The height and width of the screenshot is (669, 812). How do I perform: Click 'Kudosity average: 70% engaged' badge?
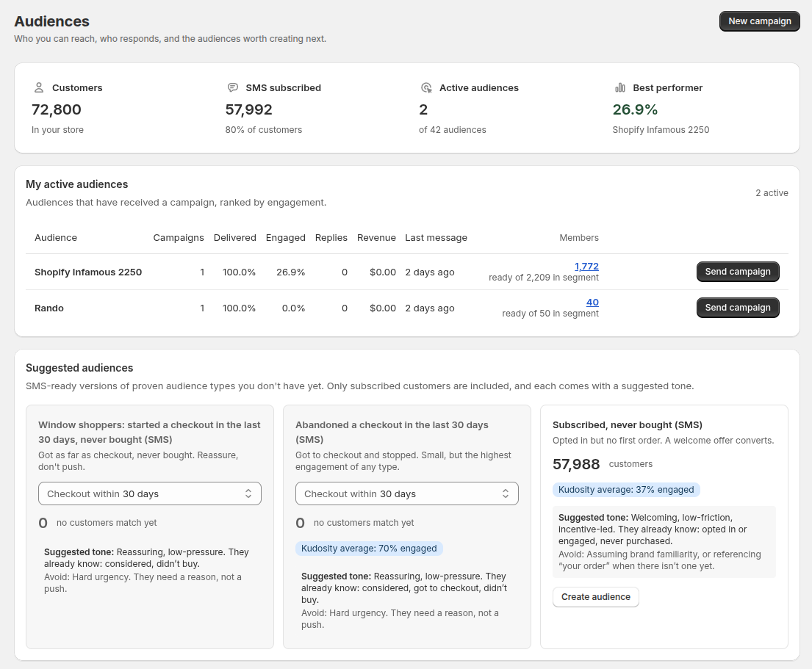369,549
